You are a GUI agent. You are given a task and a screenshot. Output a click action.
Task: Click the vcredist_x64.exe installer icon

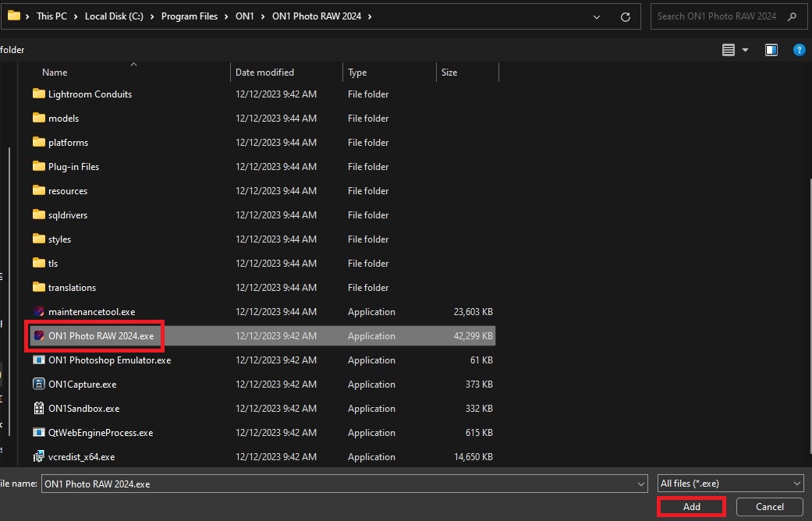click(x=39, y=456)
